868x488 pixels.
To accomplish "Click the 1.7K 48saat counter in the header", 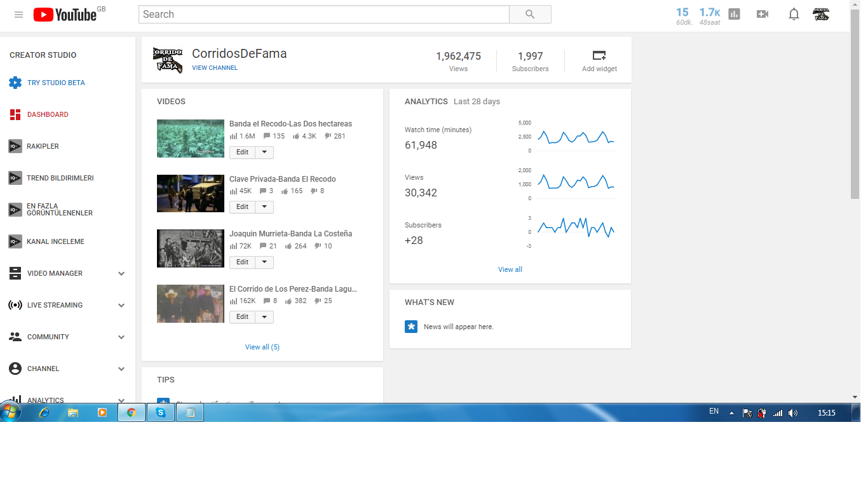I will click(x=710, y=16).
